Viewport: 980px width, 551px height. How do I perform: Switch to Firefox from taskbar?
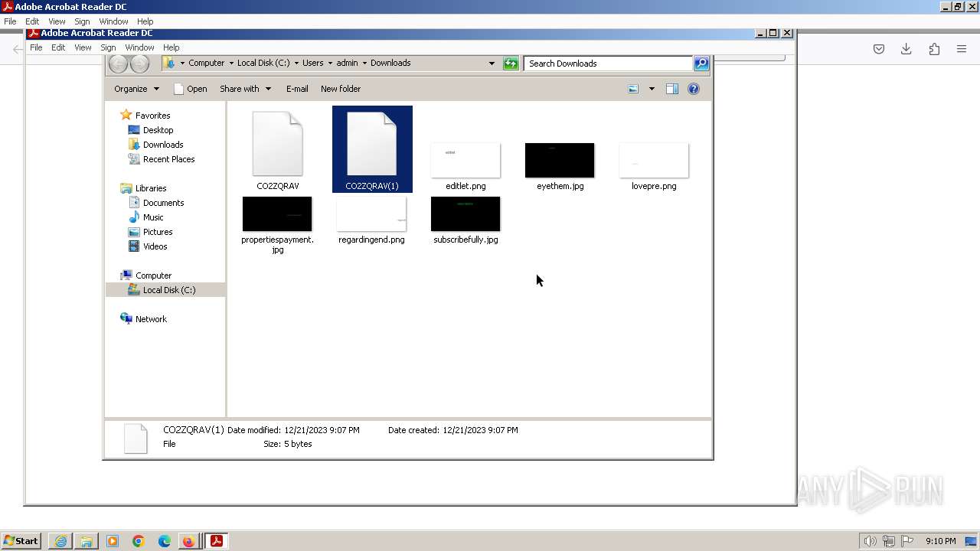click(x=188, y=541)
